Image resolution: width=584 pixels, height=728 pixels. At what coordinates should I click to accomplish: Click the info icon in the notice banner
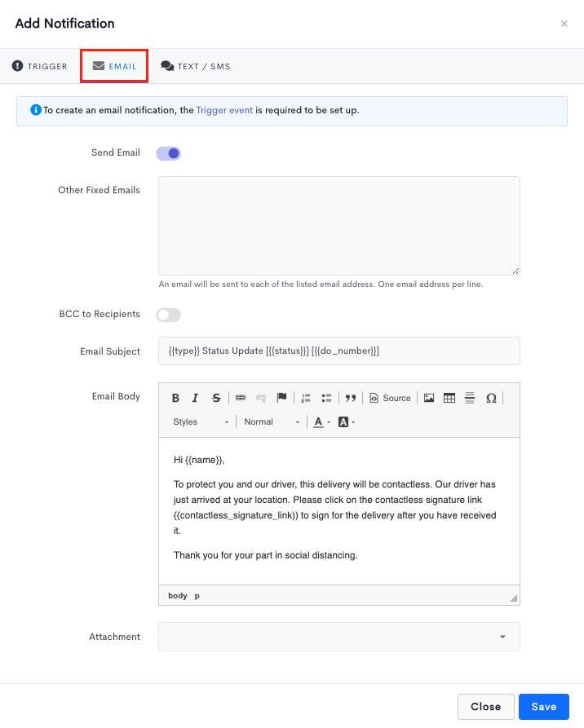[x=36, y=110]
